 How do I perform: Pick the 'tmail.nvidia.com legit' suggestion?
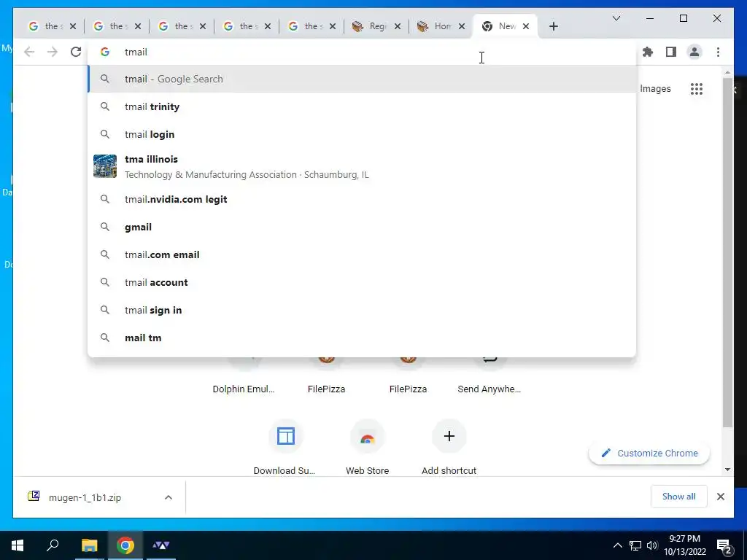click(x=362, y=199)
